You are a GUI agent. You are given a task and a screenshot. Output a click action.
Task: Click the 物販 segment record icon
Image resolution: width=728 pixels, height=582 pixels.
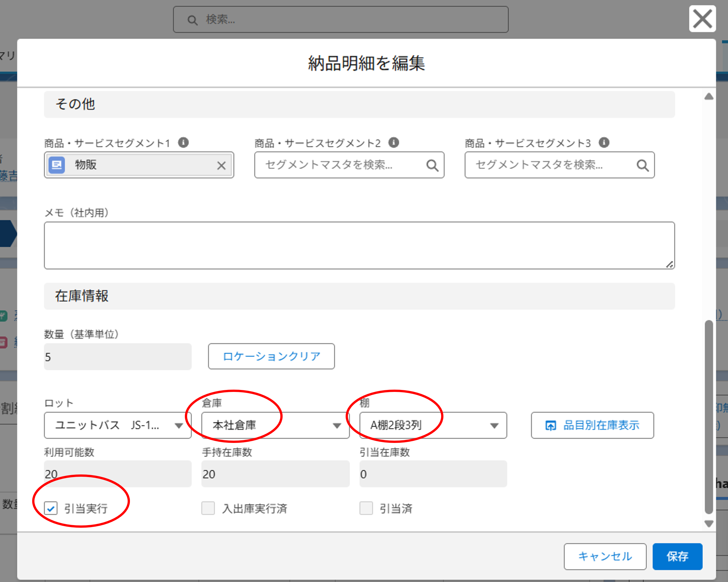[57, 165]
